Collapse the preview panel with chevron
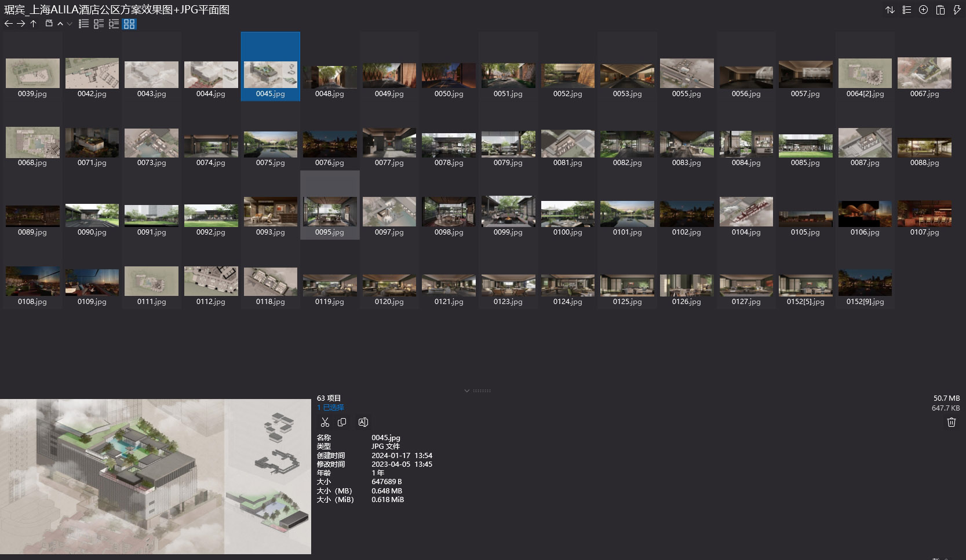The width and height of the screenshot is (966, 560). 466,391
